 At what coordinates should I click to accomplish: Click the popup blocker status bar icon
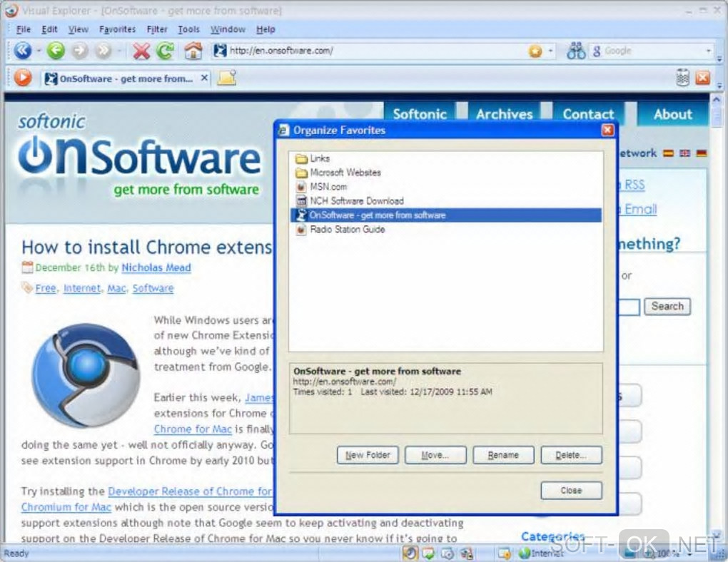coord(504,553)
